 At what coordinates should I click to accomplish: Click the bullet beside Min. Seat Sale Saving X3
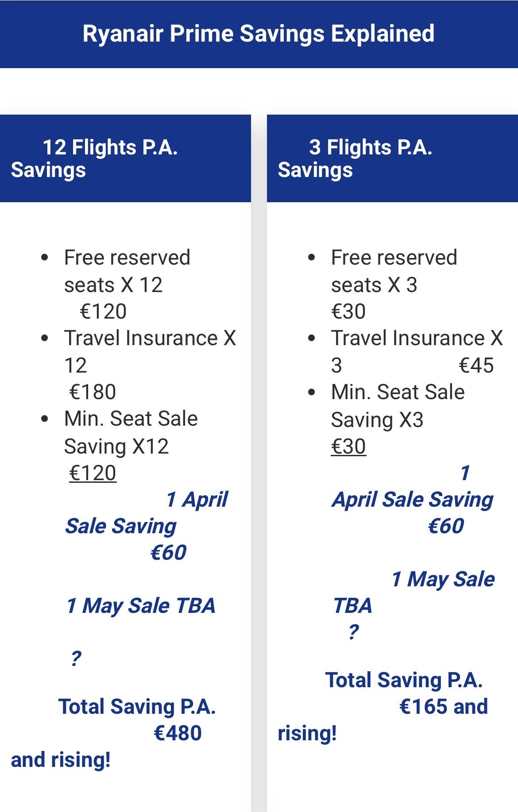coord(312,392)
